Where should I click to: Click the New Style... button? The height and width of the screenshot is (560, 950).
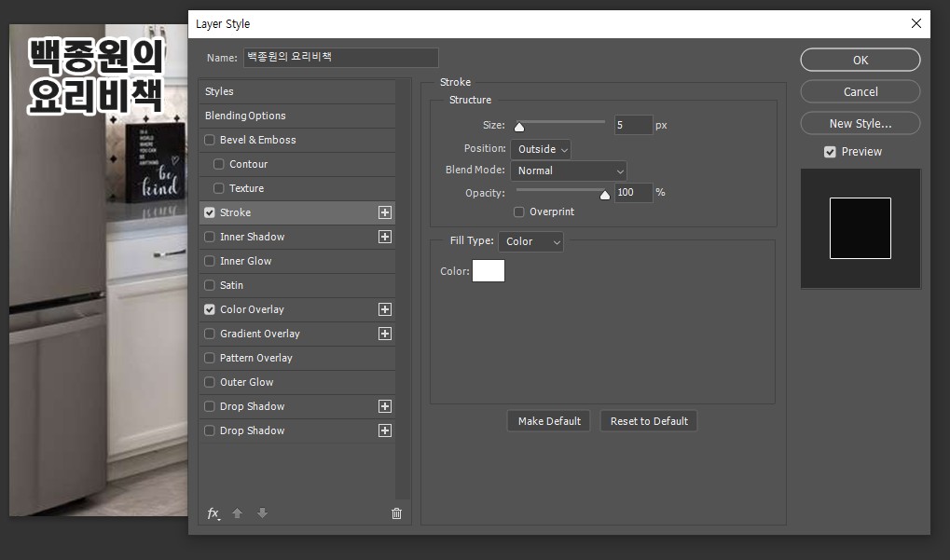(x=861, y=124)
